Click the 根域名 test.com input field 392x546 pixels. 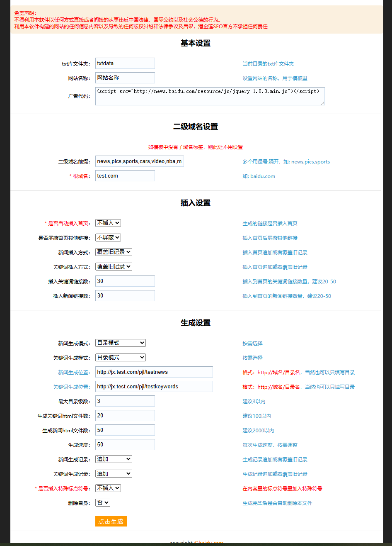(x=125, y=175)
